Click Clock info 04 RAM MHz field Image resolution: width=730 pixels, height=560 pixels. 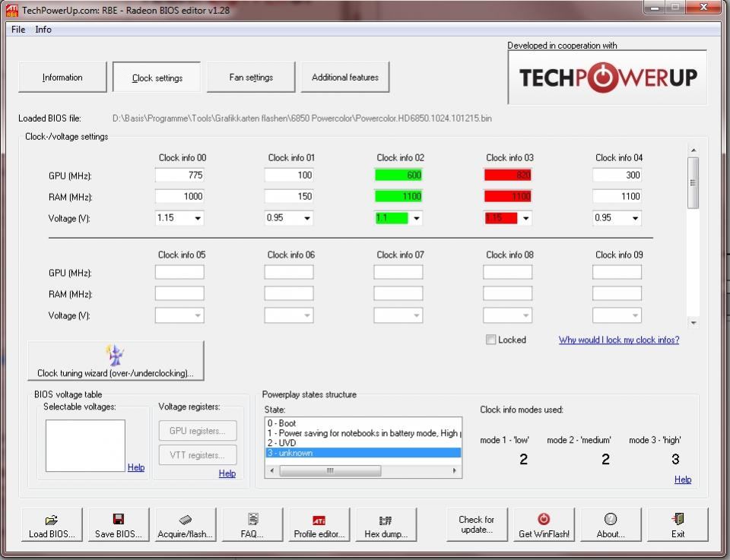(x=617, y=196)
